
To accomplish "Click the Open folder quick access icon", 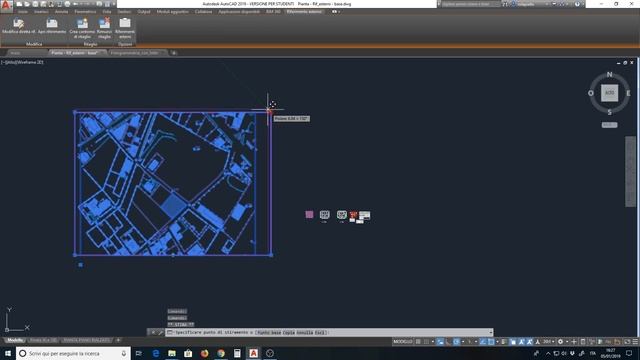I will coord(27,4).
